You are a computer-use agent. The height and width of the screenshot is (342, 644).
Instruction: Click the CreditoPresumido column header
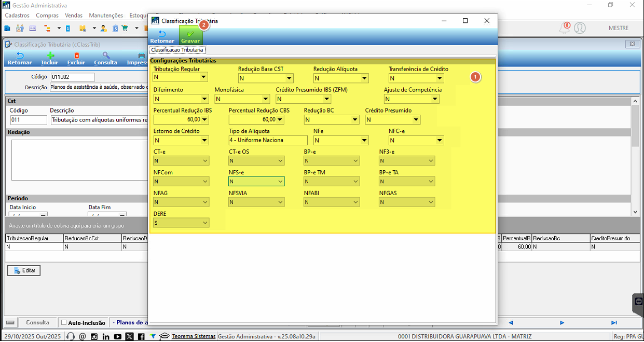(614, 238)
